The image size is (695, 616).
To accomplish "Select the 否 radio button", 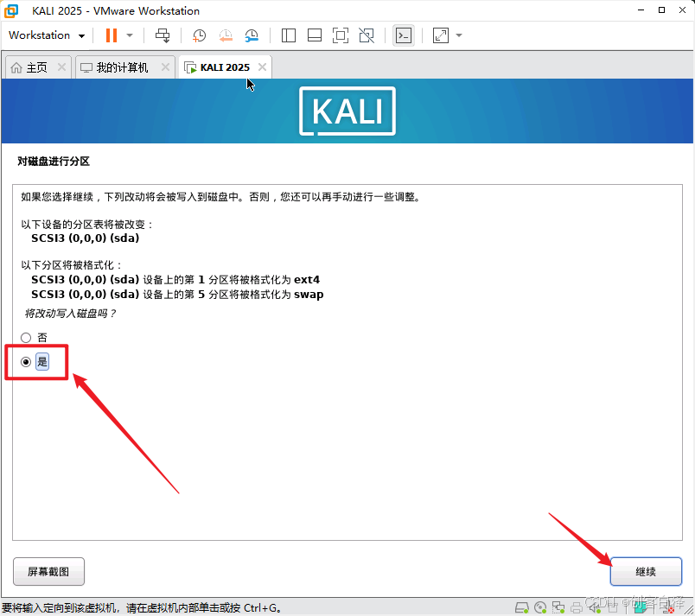I will pyautogui.click(x=26, y=338).
